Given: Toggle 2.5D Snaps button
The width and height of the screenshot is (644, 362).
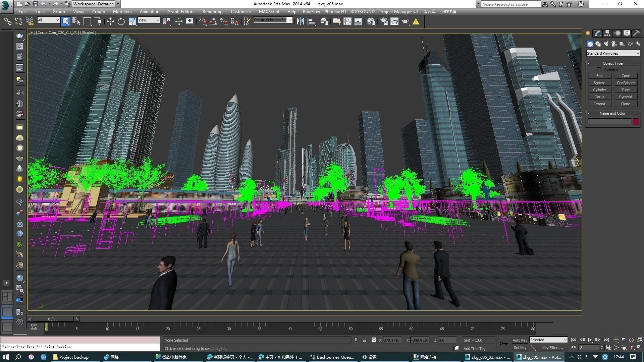Looking at the screenshot, I should click(x=202, y=21).
